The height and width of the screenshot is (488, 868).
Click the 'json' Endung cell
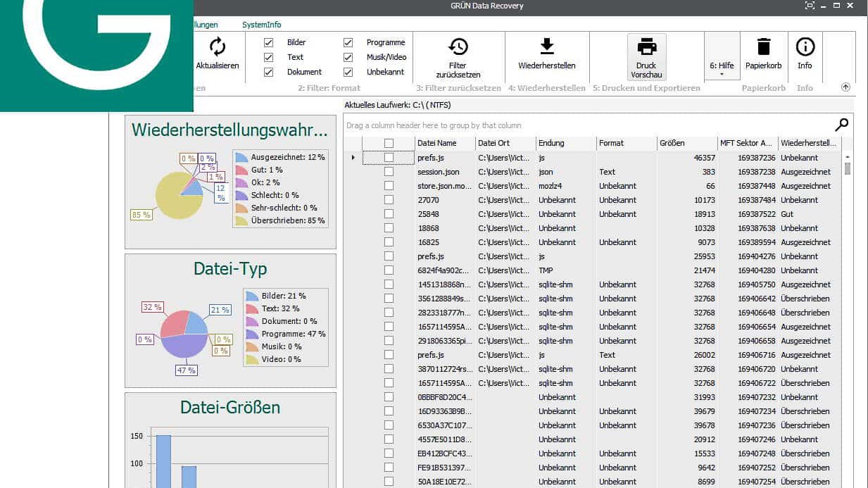(566, 172)
